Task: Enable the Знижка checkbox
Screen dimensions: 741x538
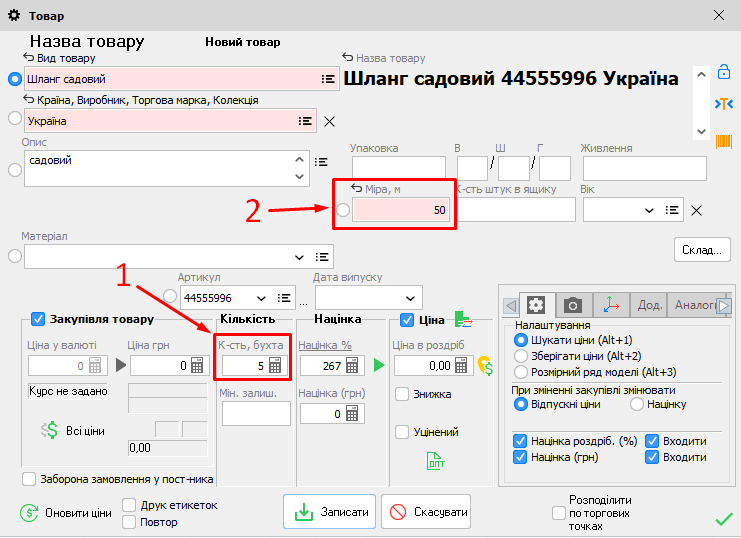Action: click(x=402, y=394)
